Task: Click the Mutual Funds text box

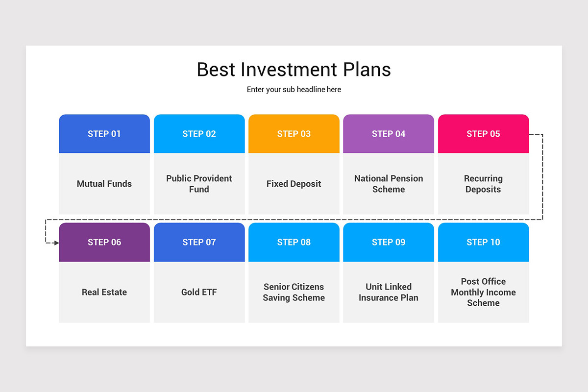Action: (104, 184)
